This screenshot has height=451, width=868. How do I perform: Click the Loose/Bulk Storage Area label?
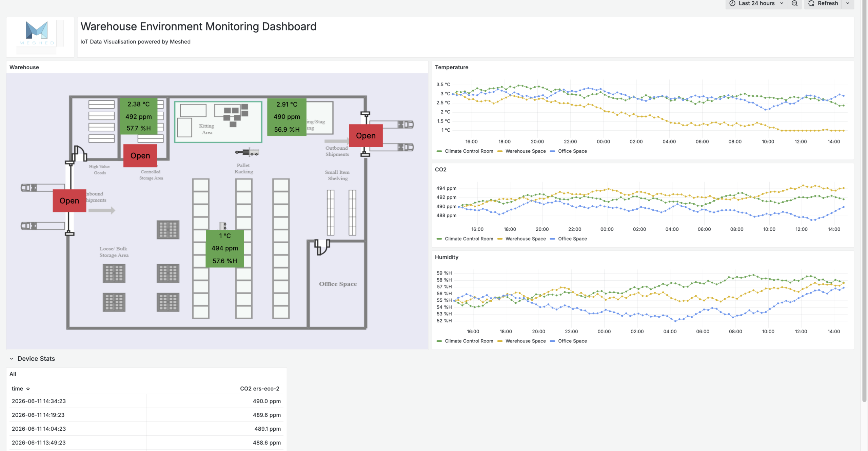click(114, 252)
